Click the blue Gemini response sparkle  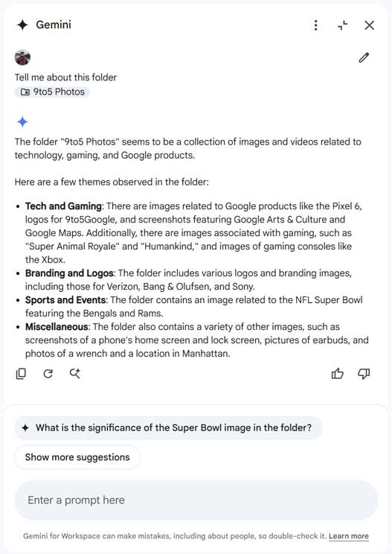tap(22, 121)
